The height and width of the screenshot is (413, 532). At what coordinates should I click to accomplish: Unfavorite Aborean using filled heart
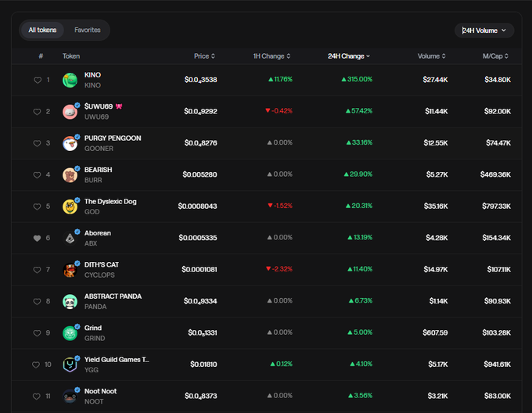37,238
